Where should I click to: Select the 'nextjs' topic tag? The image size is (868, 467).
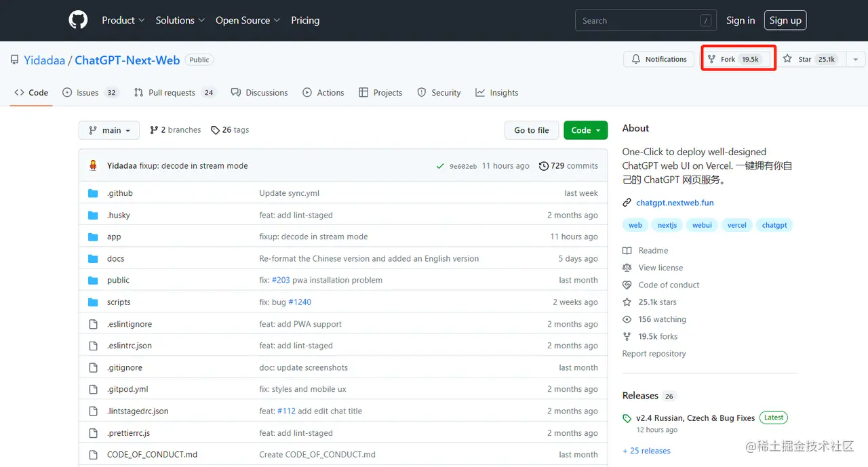pos(667,225)
